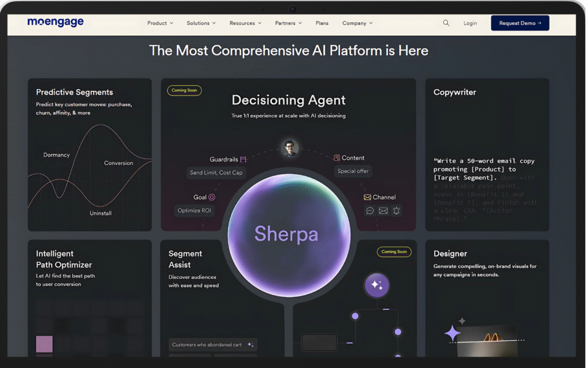Select the chat bubble channel icon
Image resolution: width=588 pixels, height=368 pixels.
click(370, 210)
